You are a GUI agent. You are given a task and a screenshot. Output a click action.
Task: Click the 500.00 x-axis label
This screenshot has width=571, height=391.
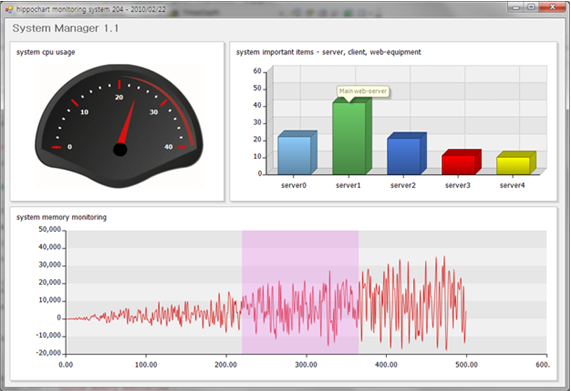click(466, 364)
